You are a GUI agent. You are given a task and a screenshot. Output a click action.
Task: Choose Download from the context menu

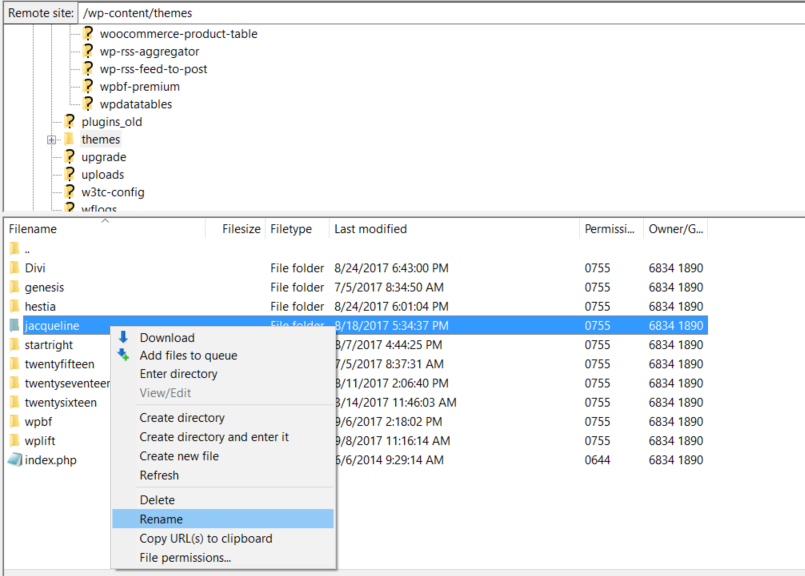click(223, 337)
